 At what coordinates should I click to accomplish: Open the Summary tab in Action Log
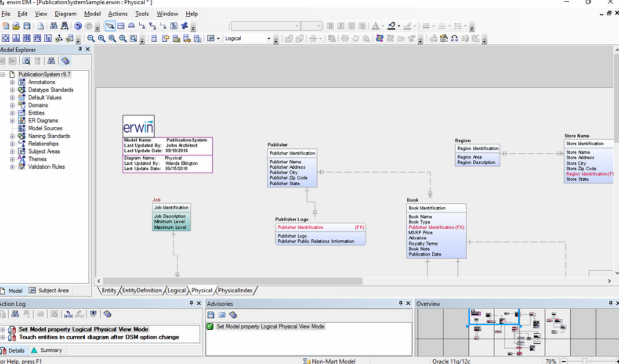[47, 350]
